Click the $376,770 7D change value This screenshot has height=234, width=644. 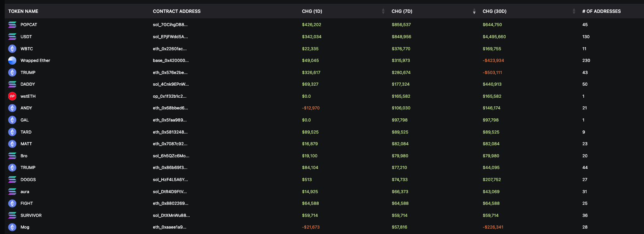tap(401, 49)
